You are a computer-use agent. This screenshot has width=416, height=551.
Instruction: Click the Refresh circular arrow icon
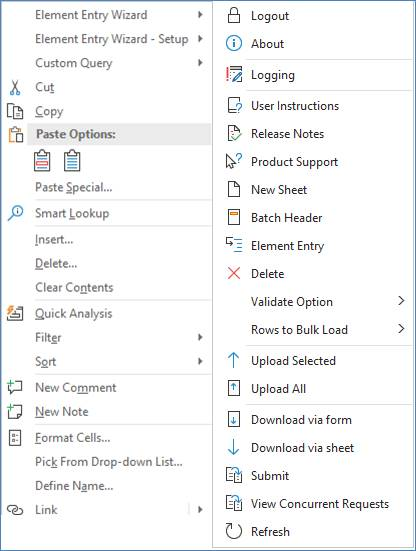(234, 531)
